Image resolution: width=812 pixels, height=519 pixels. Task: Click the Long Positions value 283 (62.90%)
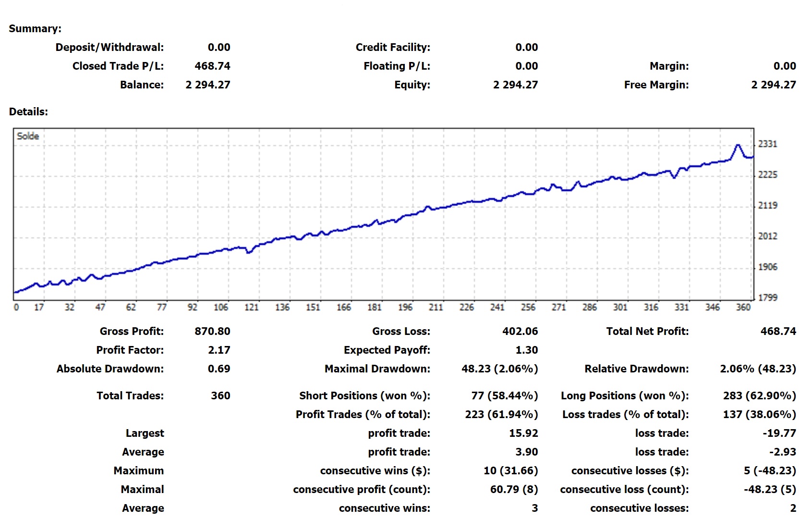click(x=760, y=395)
